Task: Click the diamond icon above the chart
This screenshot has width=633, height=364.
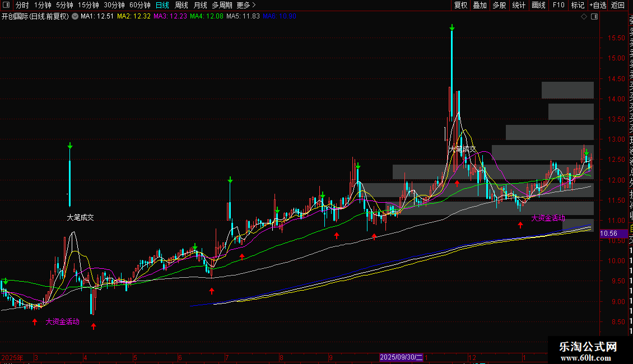Action: click(x=584, y=16)
